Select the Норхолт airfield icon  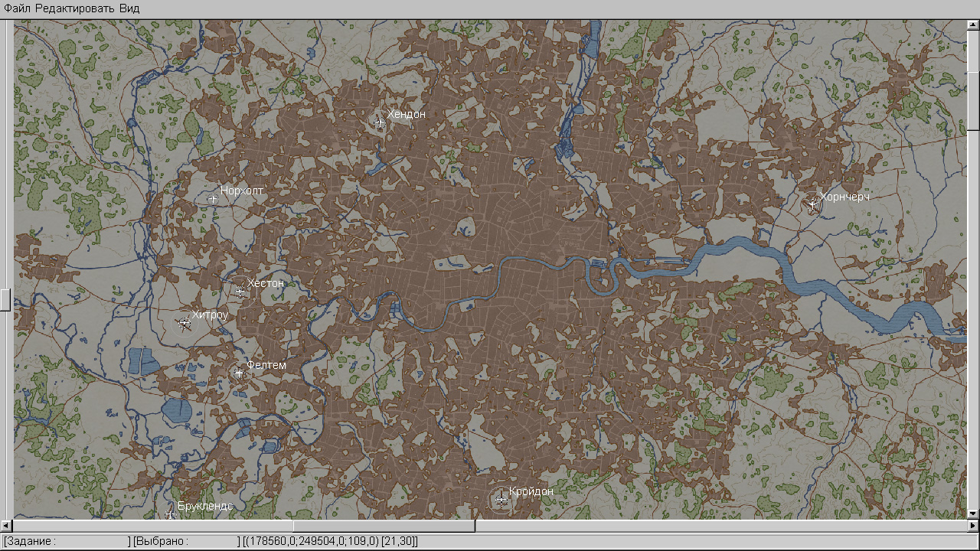point(213,199)
